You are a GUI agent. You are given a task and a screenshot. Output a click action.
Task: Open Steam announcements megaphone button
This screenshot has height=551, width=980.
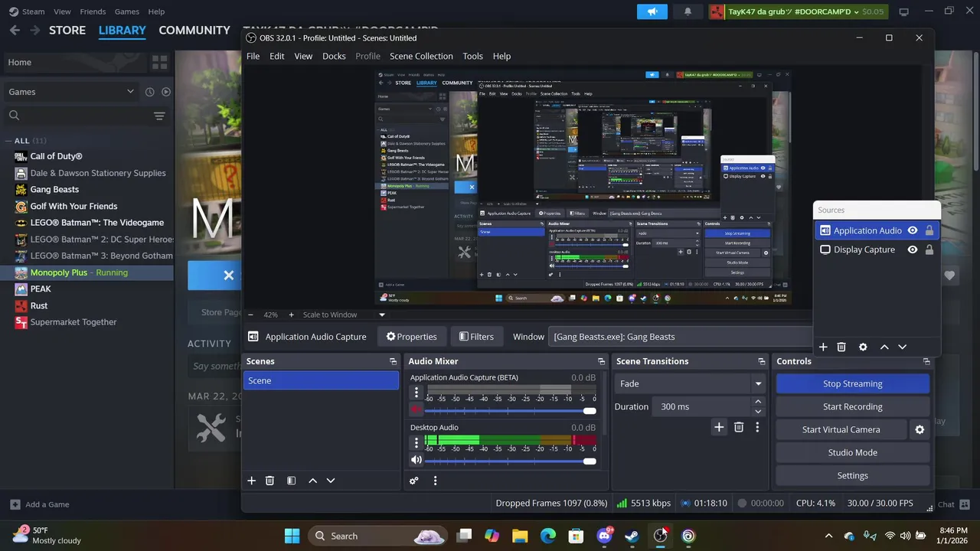click(x=652, y=11)
